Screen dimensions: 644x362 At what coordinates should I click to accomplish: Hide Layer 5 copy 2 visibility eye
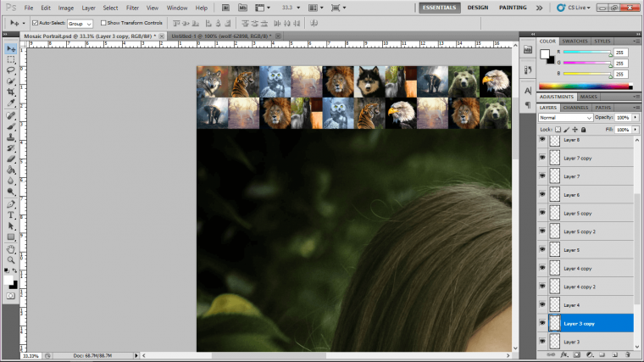[x=542, y=231]
